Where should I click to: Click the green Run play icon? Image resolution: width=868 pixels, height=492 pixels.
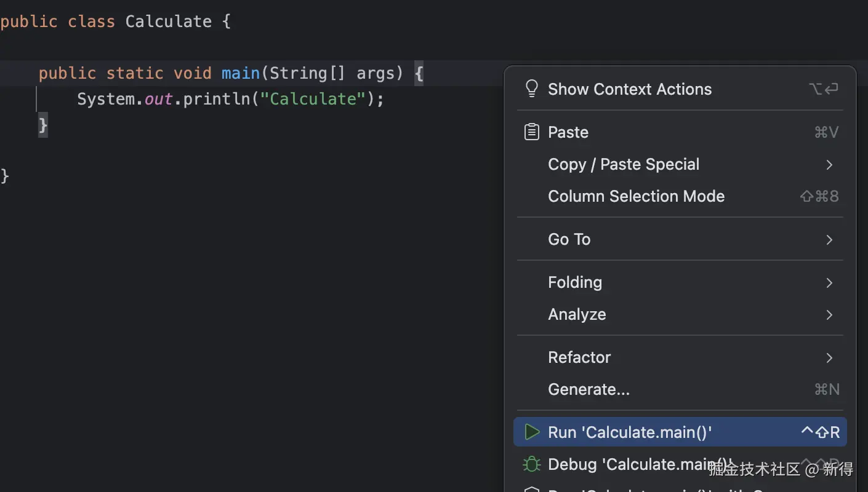[531, 432]
